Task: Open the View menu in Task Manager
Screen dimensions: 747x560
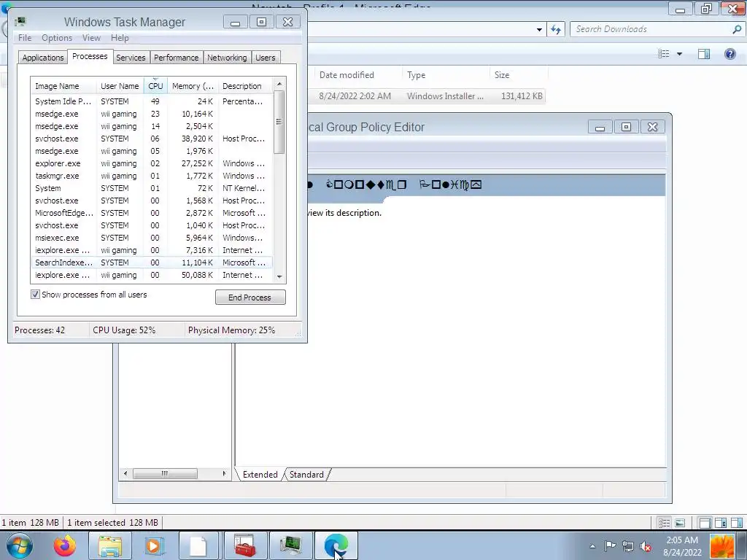Action: [91, 38]
